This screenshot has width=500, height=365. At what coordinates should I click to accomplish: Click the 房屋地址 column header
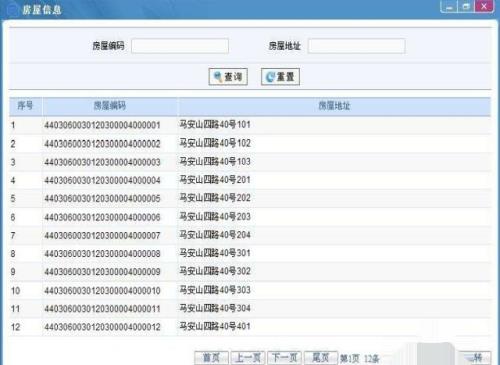pos(334,106)
